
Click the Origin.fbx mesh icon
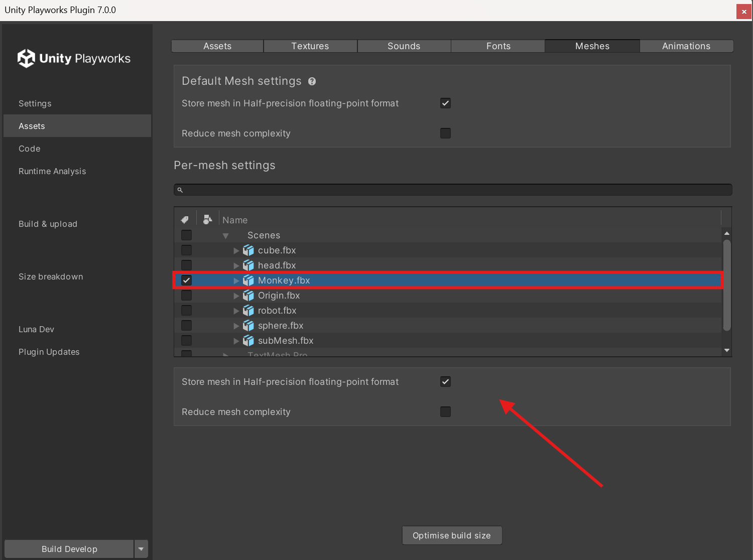pyautogui.click(x=248, y=296)
